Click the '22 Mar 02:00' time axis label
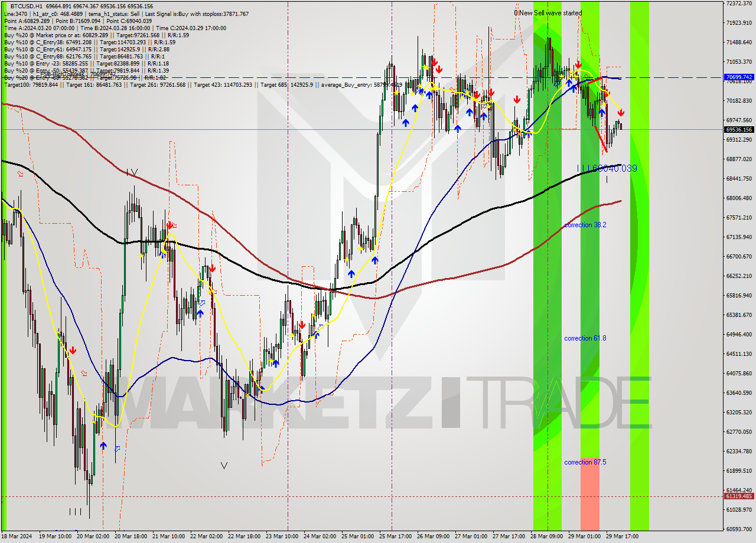The width and height of the screenshot is (756, 543). coord(206,537)
